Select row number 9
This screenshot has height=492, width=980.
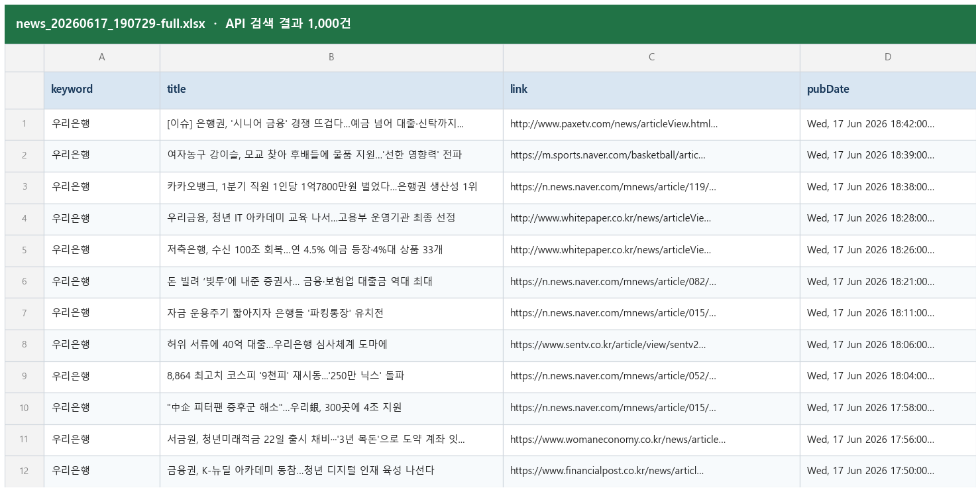(x=25, y=377)
